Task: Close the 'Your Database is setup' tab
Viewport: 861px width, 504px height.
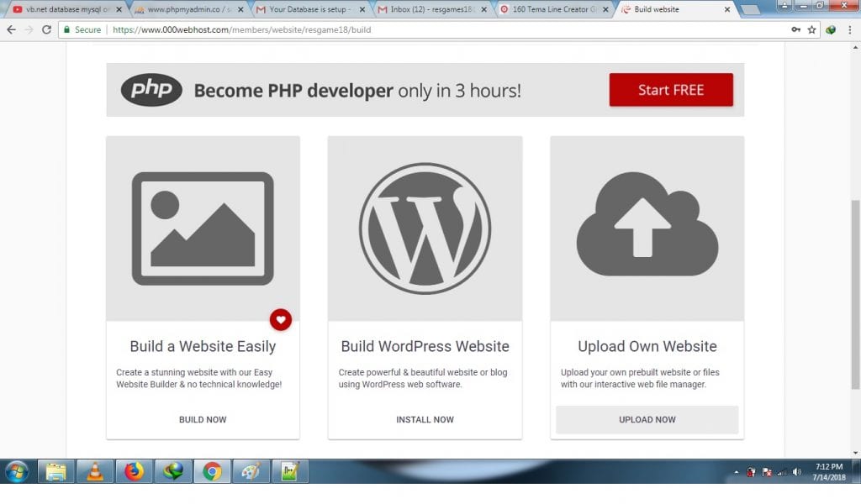Action: [x=362, y=10]
